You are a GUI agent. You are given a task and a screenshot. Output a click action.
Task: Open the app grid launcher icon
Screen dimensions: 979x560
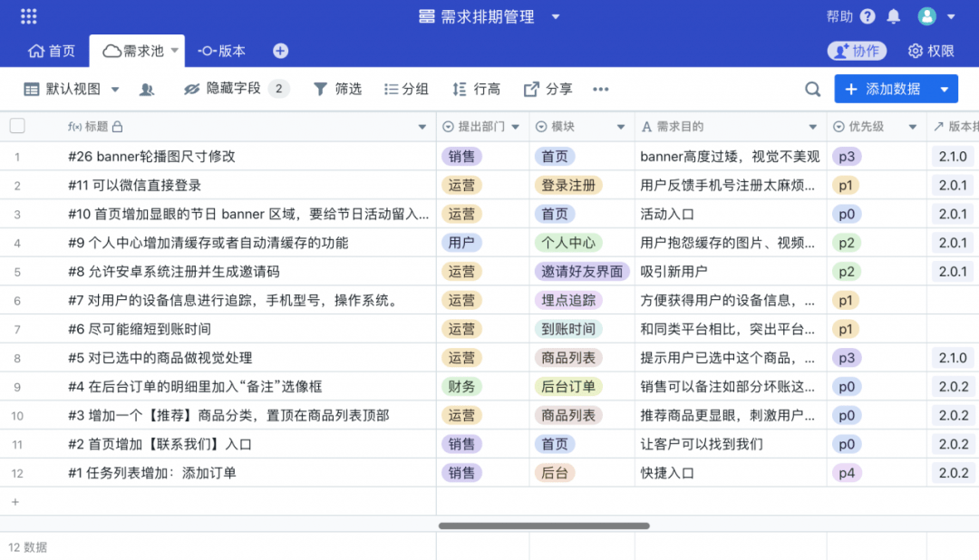[28, 16]
